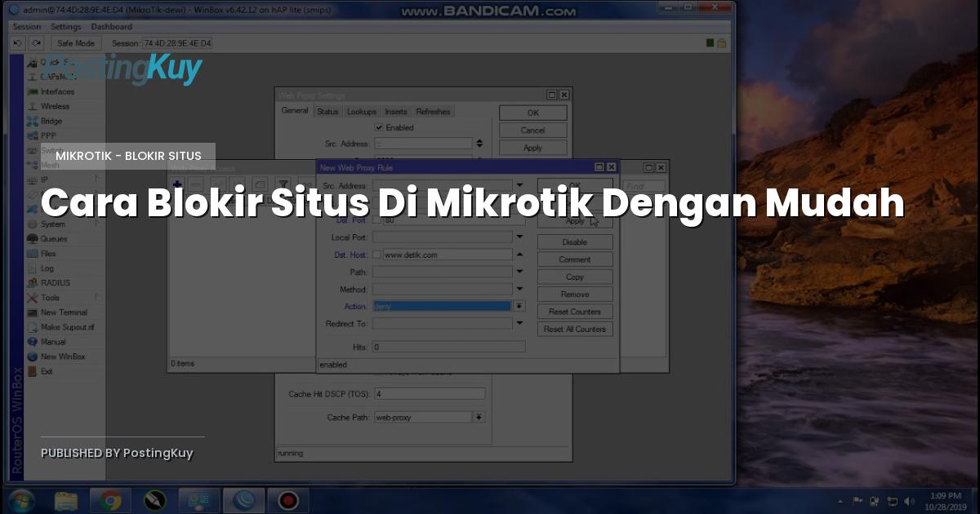Image resolution: width=980 pixels, height=514 pixels.
Task: Click the Bandicam record taskbar icon
Action: (x=287, y=499)
